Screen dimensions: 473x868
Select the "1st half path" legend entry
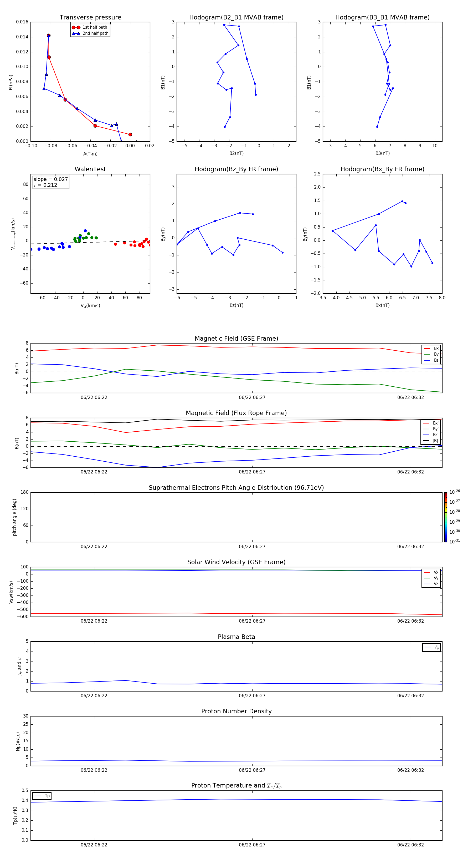[90, 27]
